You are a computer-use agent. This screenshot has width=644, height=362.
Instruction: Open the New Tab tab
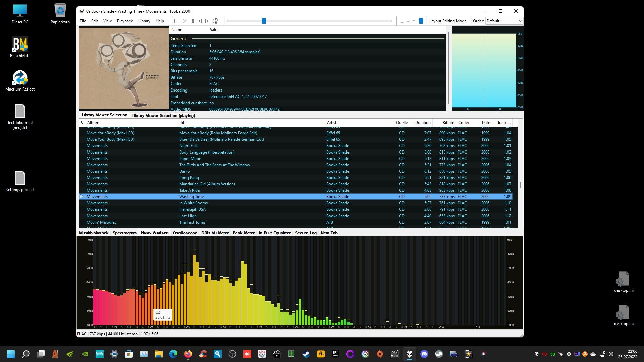click(x=329, y=233)
